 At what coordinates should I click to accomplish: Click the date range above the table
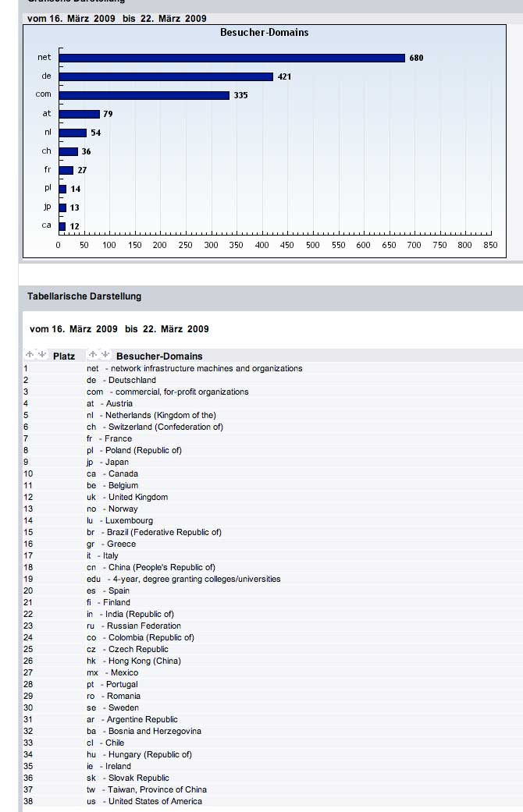[x=119, y=329]
